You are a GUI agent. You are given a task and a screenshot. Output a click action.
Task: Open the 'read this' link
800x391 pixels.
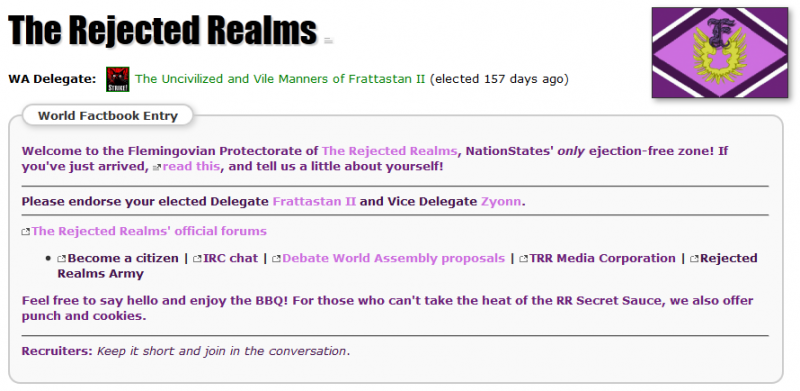coord(191,166)
